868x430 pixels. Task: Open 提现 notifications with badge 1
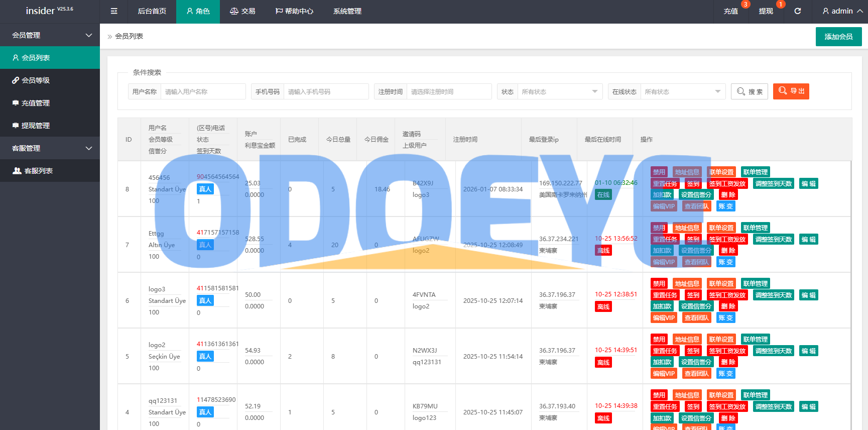(766, 11)
